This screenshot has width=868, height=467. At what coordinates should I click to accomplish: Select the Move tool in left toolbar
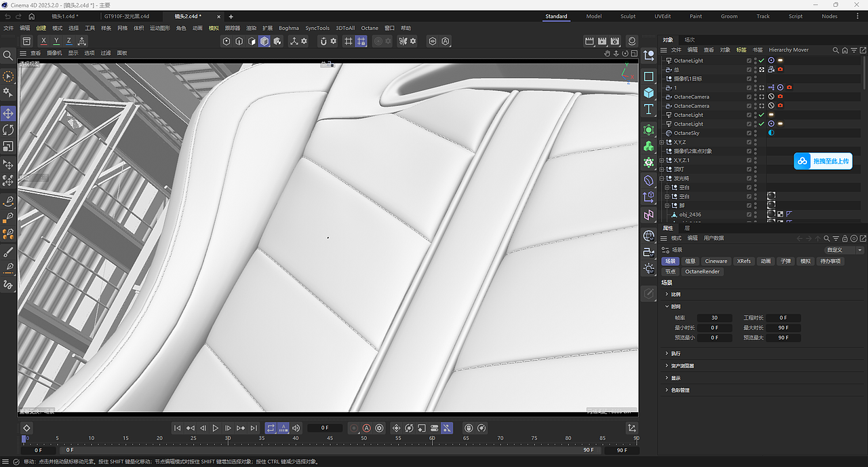point(8,113)
